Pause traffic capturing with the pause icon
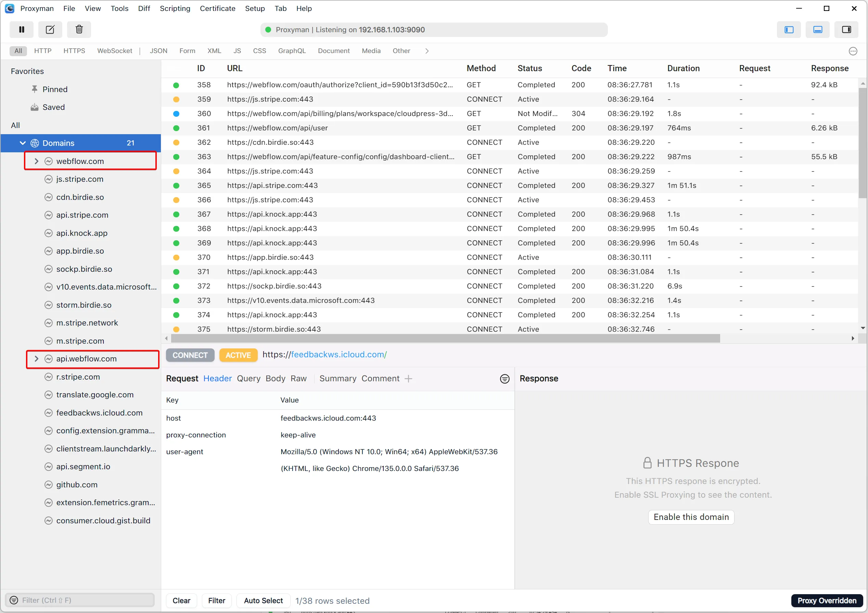Image resolution: width=868 pixels, height=613 pixels. click(x=22, y=29)
